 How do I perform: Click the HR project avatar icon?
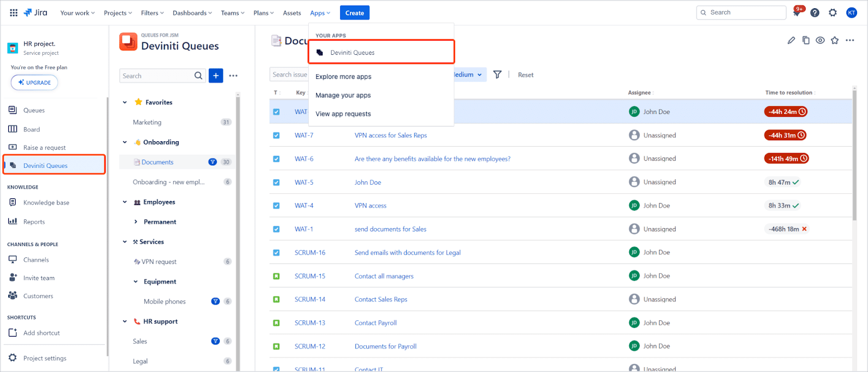[12, 48]
